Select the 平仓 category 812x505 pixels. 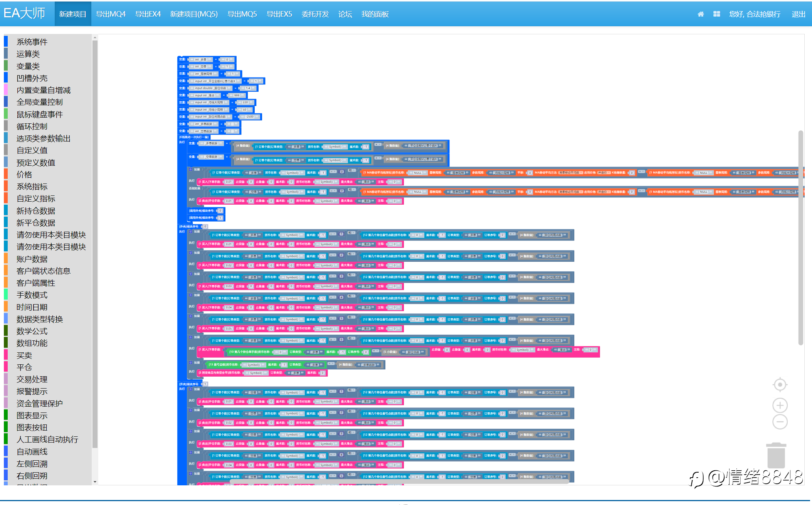tap(24, 367)
